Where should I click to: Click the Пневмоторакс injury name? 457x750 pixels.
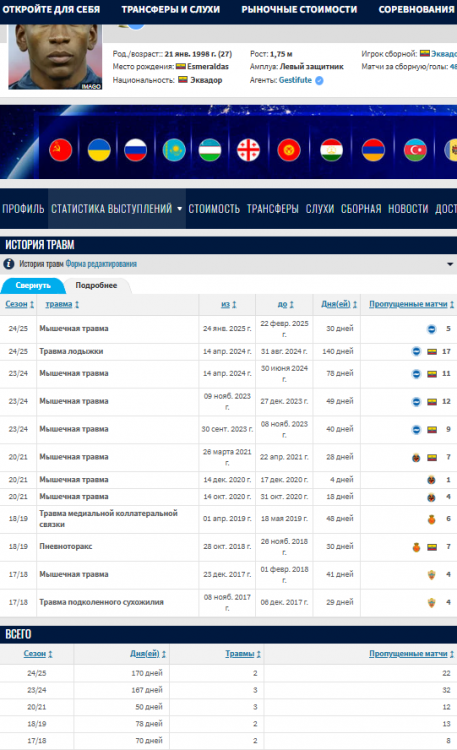click(x=66, y=546)
